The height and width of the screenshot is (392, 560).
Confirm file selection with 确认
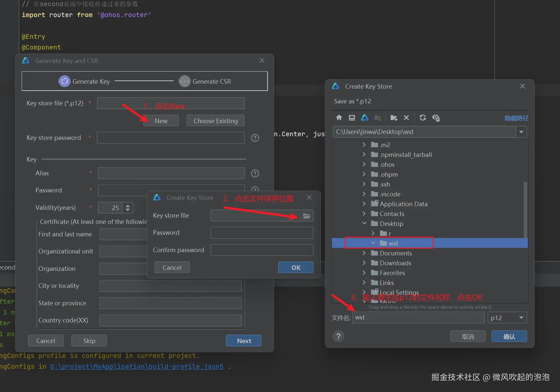[x=509, y=337]
